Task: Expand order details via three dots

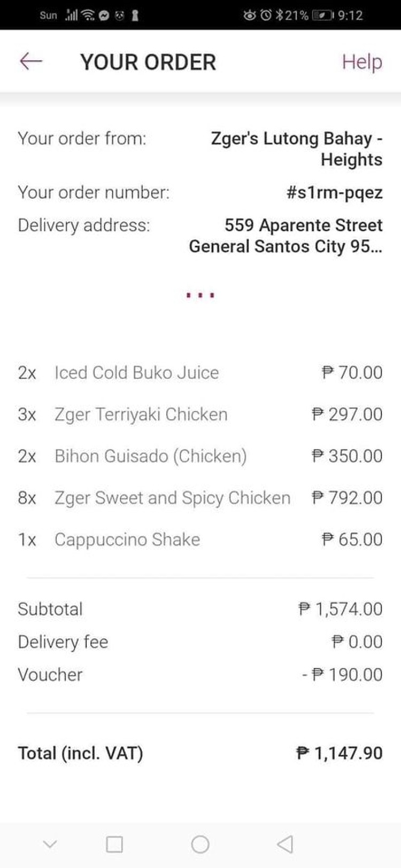Action: (200, 295)
